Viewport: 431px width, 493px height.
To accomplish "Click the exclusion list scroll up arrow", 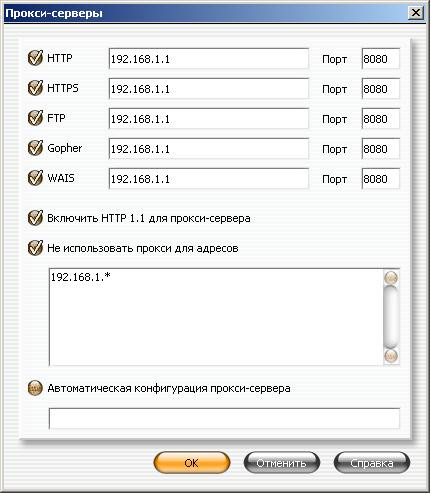I will (x=391, y=278).
